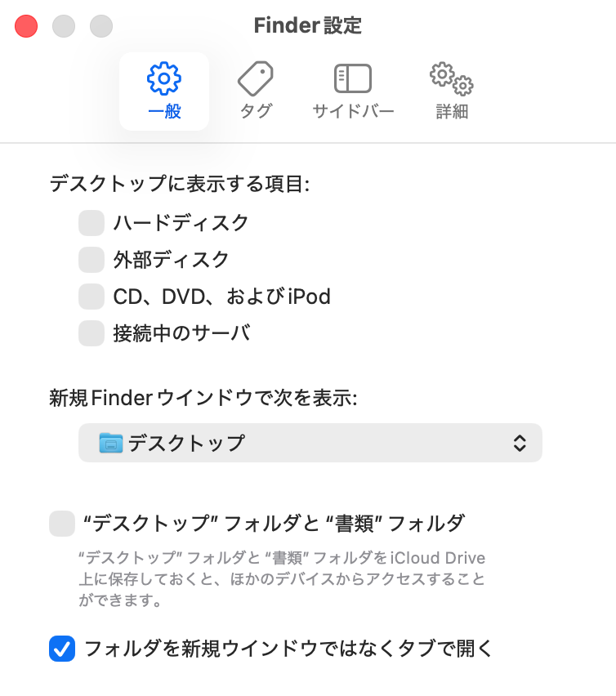Click the sidebar panel icon
This screenshot has height=696, width=616.
pyautogui.click(x=353, y=78)
